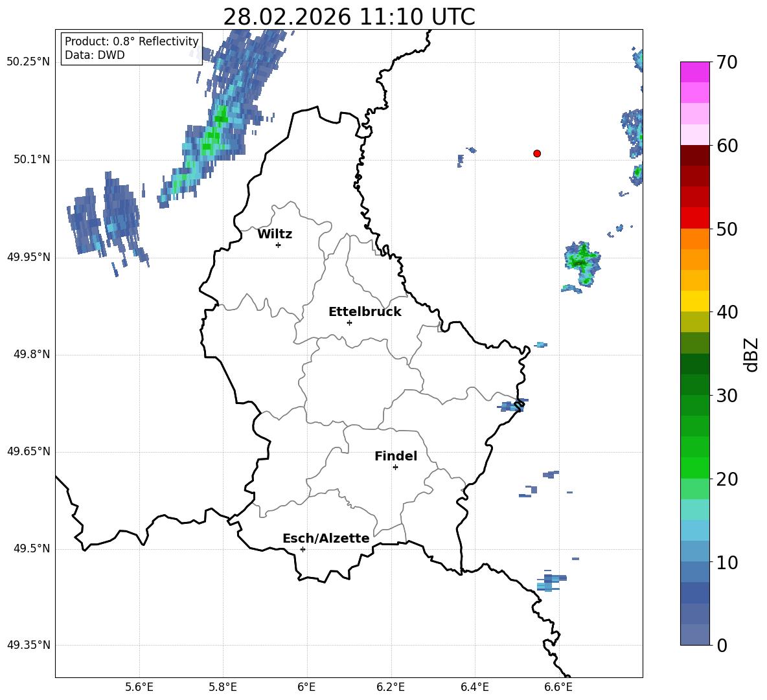Click the 0 colorbar tick label
Image resolution: width=767 pixels, height=700 pixels.
click(722, 645)
